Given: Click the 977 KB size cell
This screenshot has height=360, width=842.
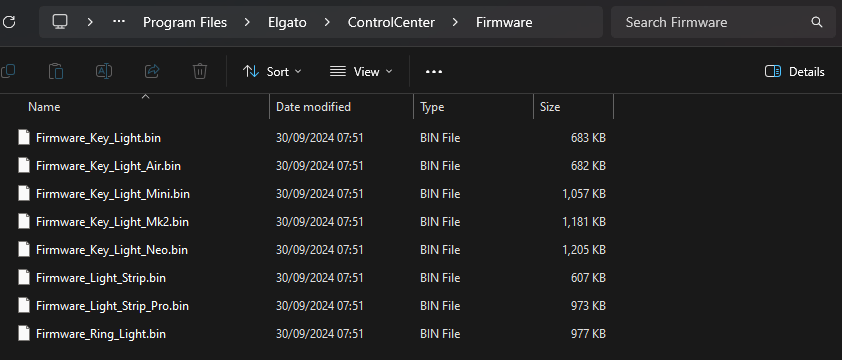Looking at the screenshot, I should pos(588,334).
